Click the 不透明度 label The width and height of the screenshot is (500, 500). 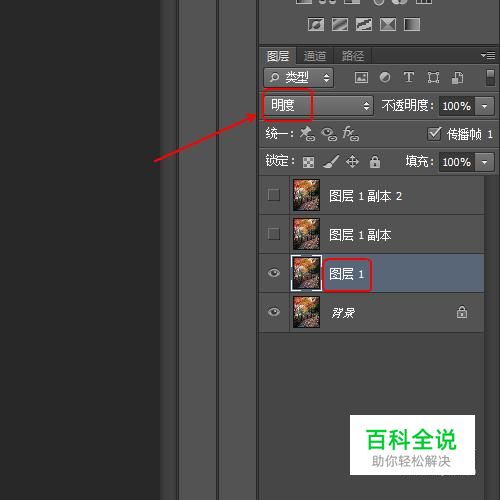click(x=408, y=106)
